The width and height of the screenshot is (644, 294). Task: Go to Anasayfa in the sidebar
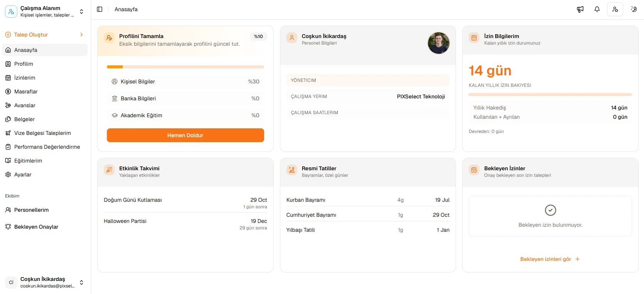click(45, 50)
